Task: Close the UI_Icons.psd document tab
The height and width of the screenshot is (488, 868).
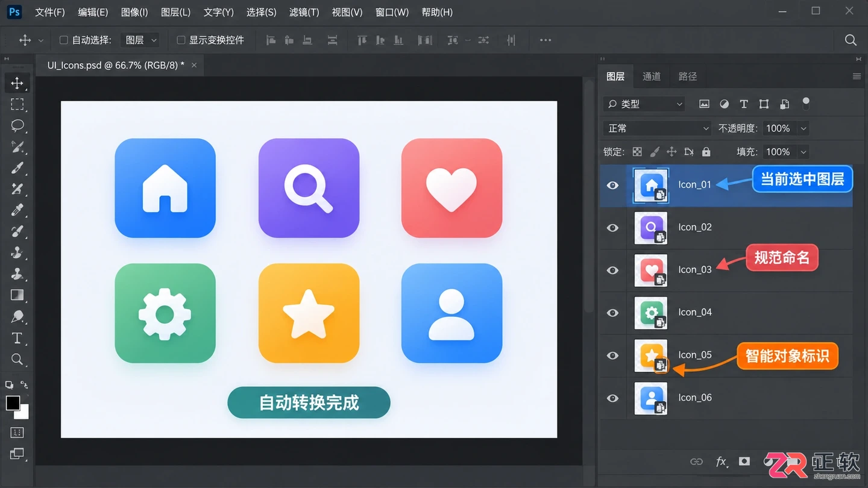Action: [x=194, y=65]
